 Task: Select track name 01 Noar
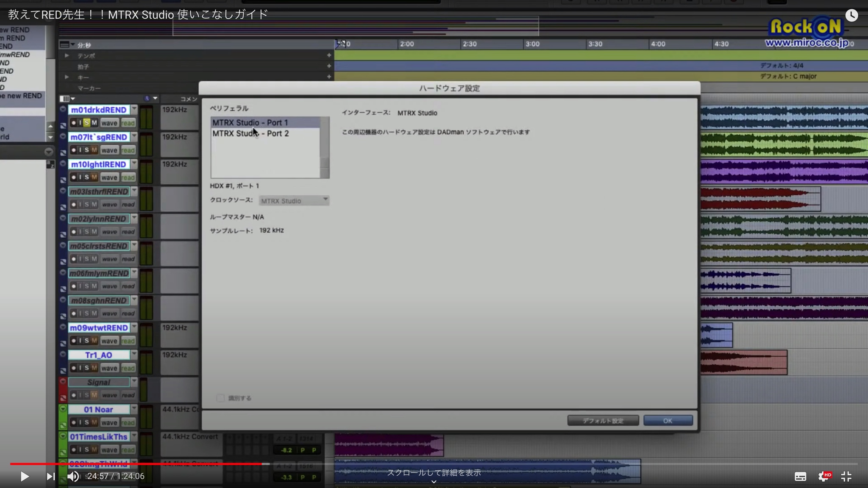tap(99, 409)
